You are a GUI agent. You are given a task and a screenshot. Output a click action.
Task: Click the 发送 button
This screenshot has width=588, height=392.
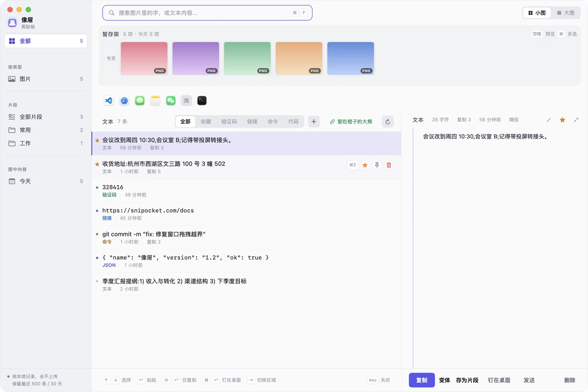pos(529,380)
